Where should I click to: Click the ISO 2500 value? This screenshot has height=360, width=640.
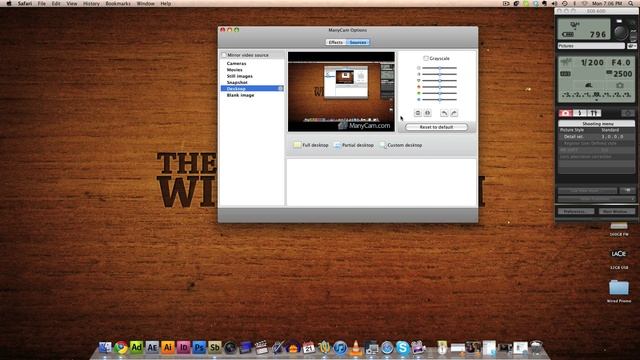point(620,74)
